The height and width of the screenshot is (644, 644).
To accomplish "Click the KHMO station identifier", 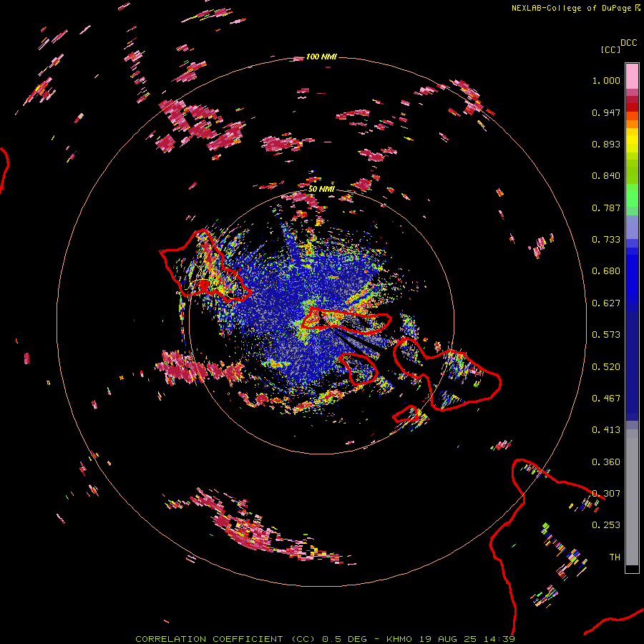I will pyautogui.click(x=399, y=639).
